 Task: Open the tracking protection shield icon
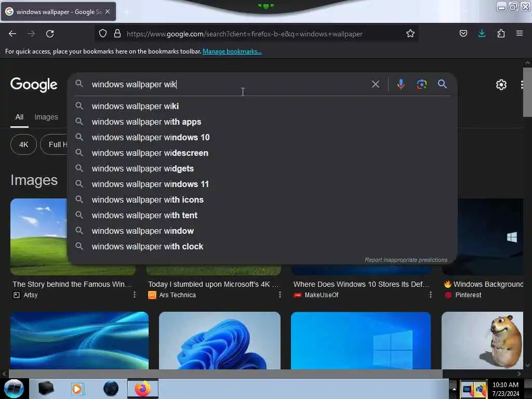tap(103, 34)
